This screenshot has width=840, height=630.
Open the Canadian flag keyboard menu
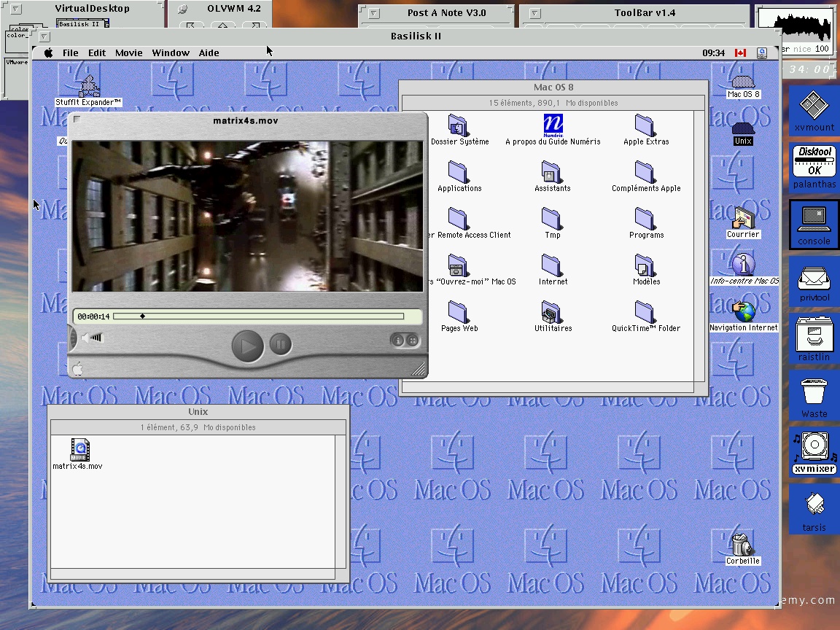[740, 52]
